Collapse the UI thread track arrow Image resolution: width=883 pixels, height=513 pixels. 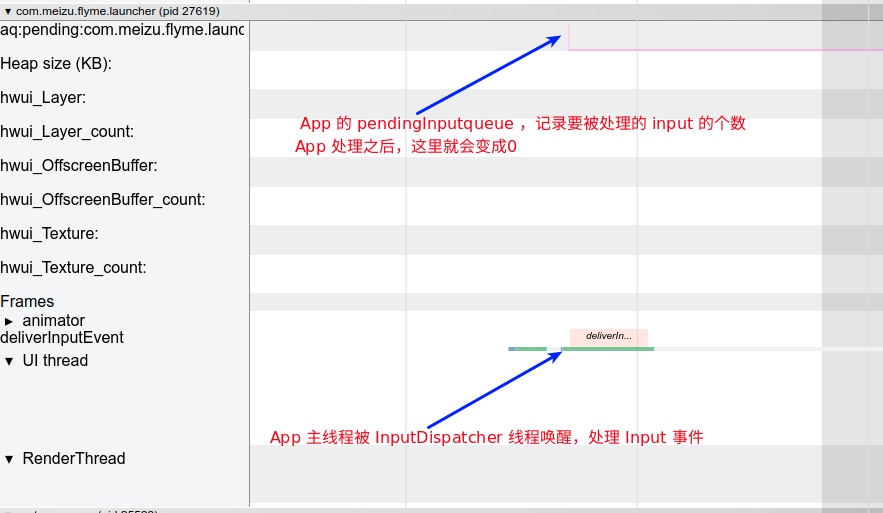(x=9, y=361)
